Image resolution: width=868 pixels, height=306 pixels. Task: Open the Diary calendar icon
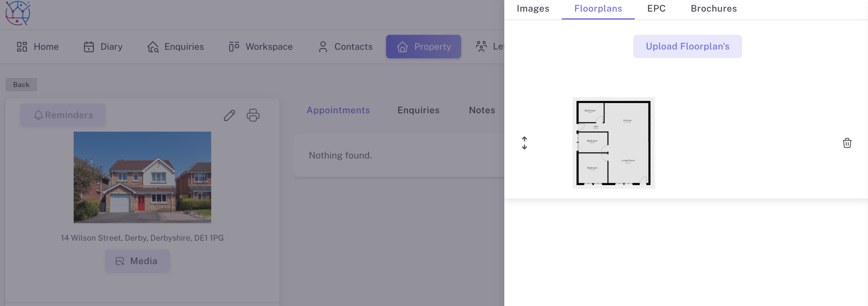[x=88, y=46]
